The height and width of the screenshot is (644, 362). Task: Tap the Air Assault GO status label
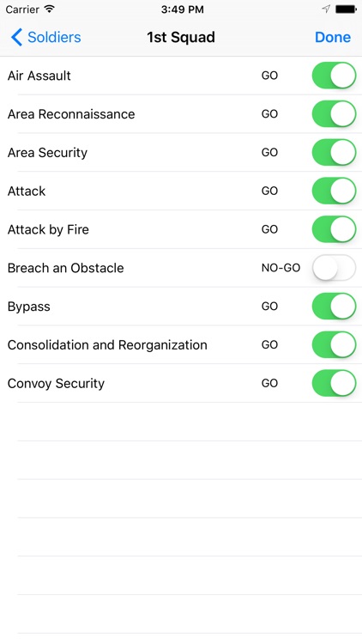coord(269,76)
